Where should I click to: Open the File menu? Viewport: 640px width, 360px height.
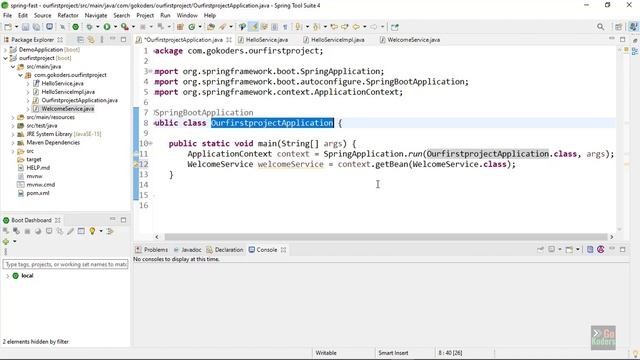pyautogui.click(x=7, y=15)
